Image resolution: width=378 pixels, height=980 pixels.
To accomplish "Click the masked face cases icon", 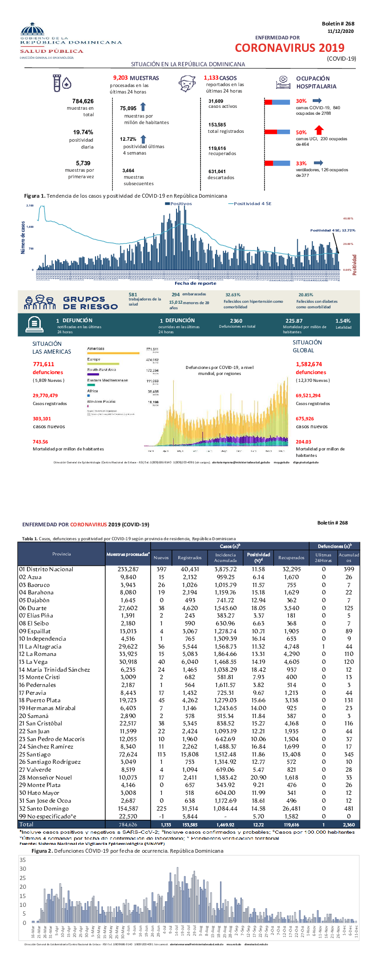I will click(187, 83).
